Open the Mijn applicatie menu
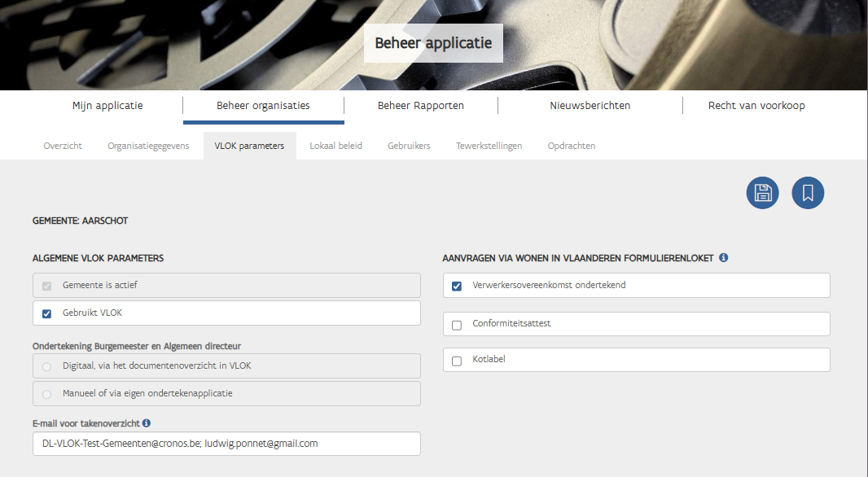The width and height of the screenshot is (868, 477). pyautogui.click(x=107, y=106)
